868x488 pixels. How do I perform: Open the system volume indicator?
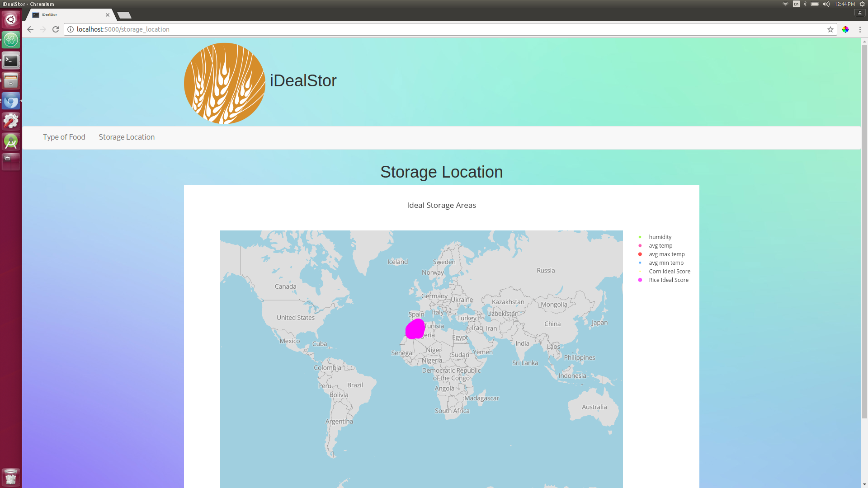click(x=826, y=4)
